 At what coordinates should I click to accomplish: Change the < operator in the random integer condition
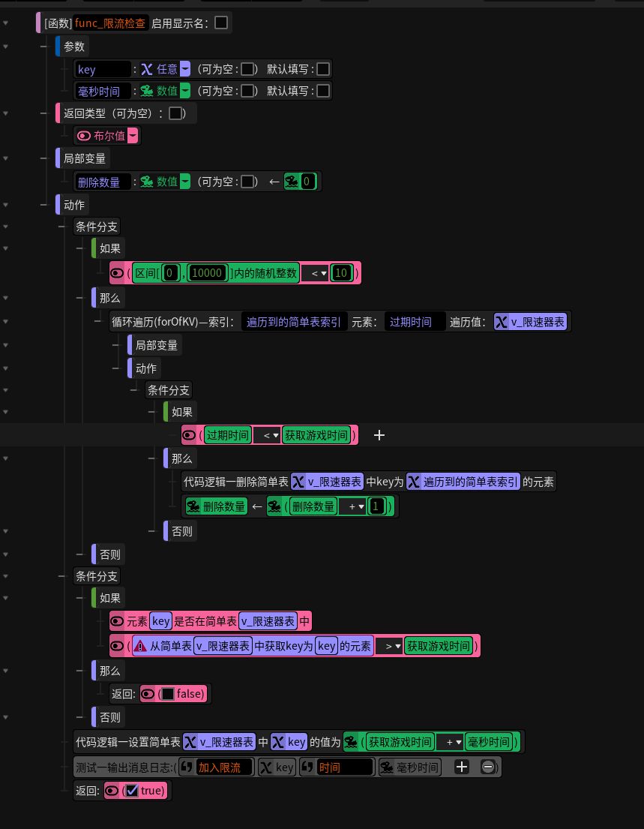(315, 273)
